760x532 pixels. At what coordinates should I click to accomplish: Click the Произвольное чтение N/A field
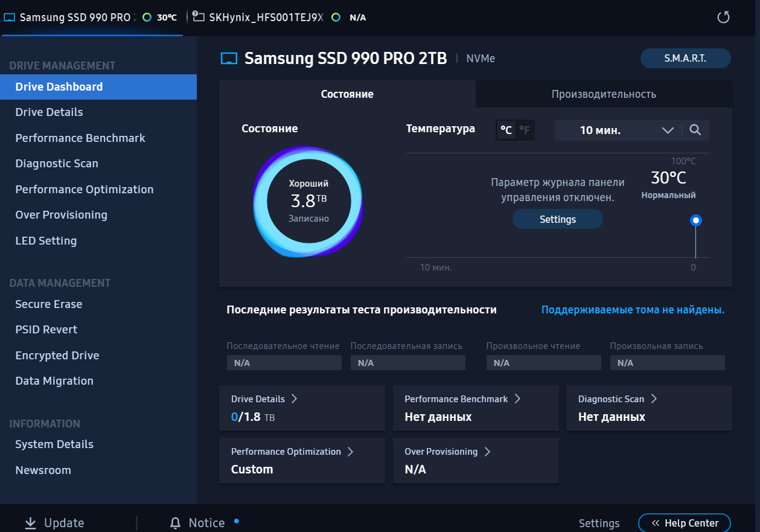544,363
